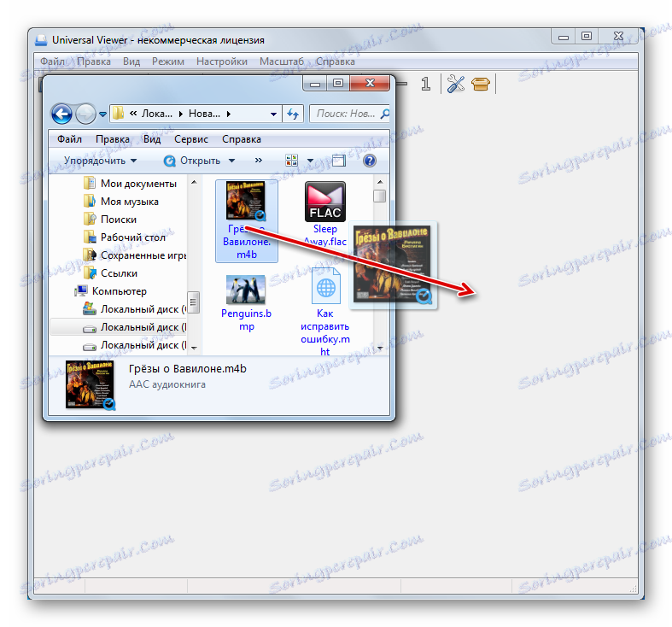
Task: Open Сервис menu in Explorer window
Action: (191, 139)
